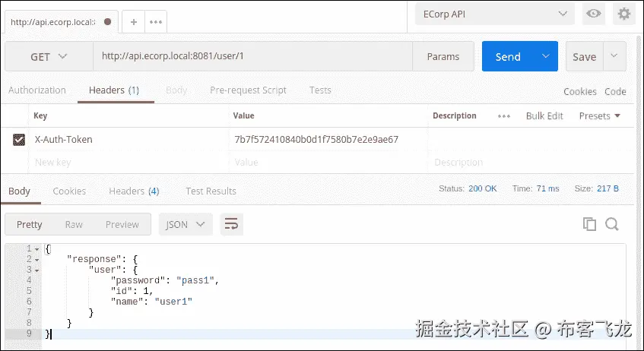644x351 pixels.
Task: Click the 217 B size value
Action: 608,189
